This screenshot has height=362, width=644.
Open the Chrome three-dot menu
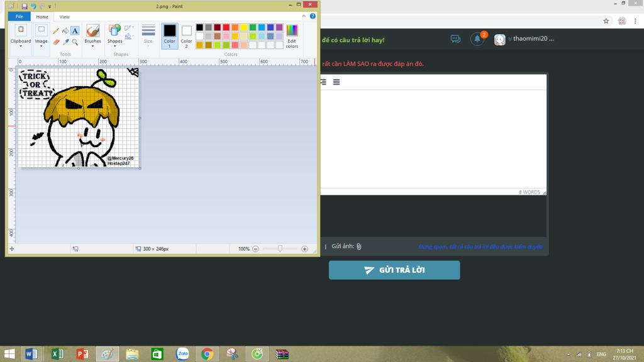click(635, 21)
